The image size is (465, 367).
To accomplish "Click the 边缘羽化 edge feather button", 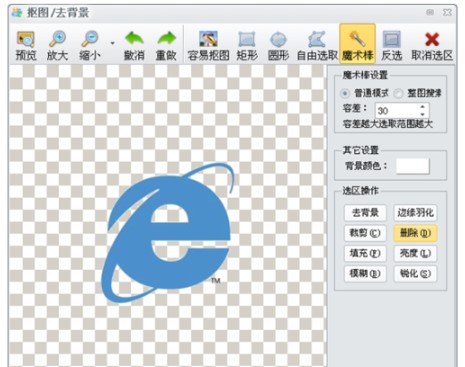I will pyautogui.click(x=415, y=213).
